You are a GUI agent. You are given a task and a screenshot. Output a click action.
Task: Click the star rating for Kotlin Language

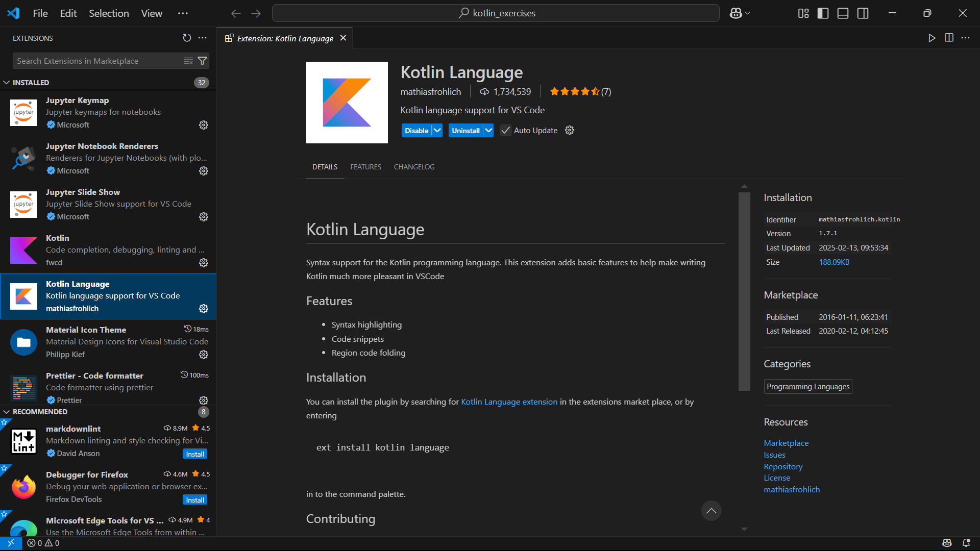580,92
